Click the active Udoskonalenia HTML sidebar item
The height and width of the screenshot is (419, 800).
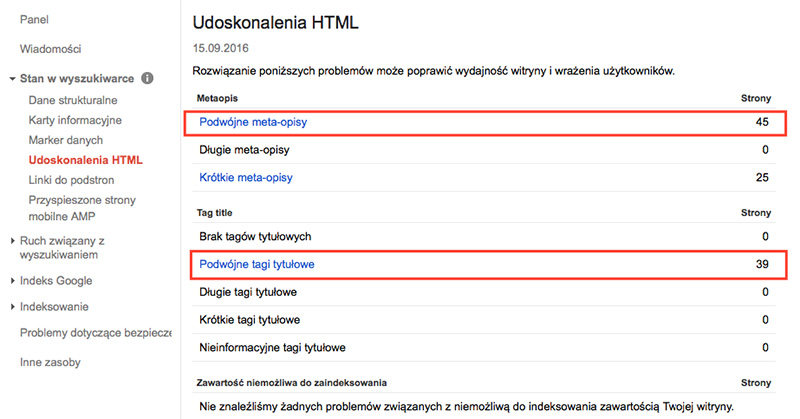tap(85, 159)
